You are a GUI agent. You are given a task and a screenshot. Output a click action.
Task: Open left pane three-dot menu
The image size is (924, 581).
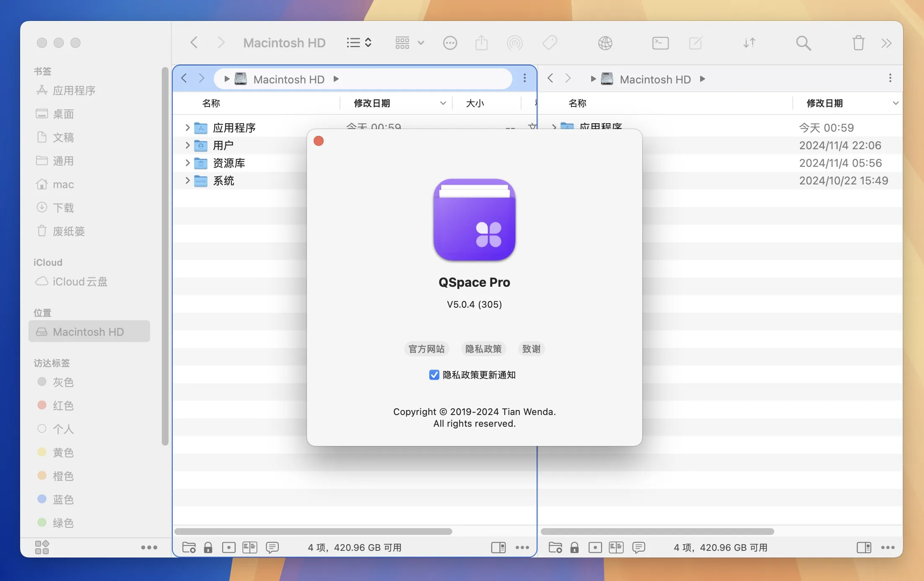click(524, 78)
